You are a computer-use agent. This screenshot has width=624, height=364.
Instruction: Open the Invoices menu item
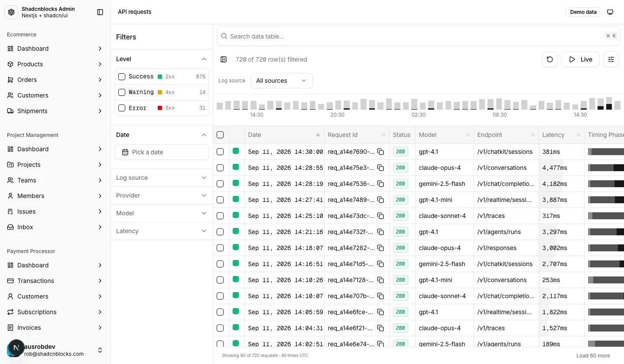(x=55, y=328)
